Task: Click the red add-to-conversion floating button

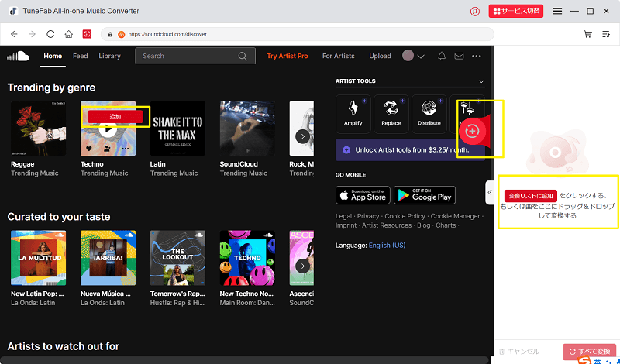Action: click(x=473, y=131)
